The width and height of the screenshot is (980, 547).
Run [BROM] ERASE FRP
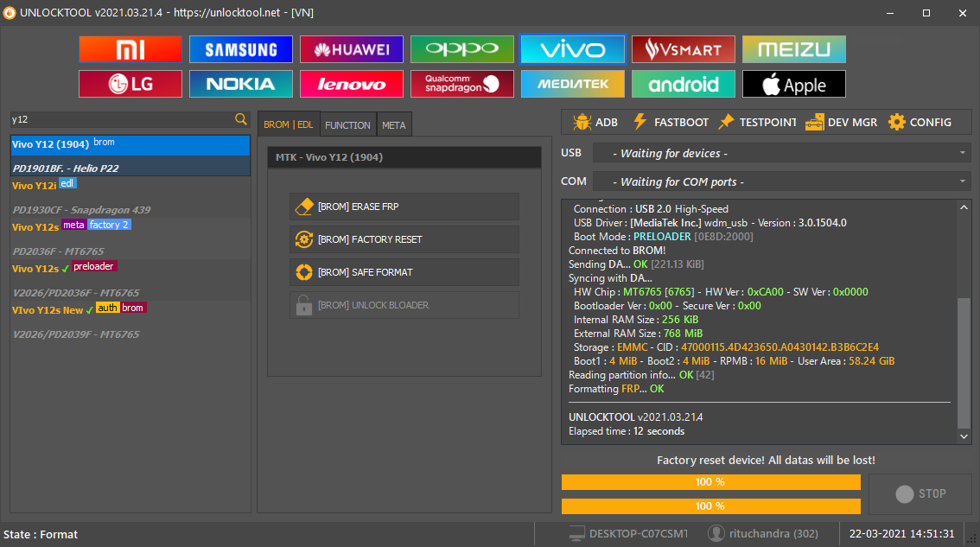404,207
